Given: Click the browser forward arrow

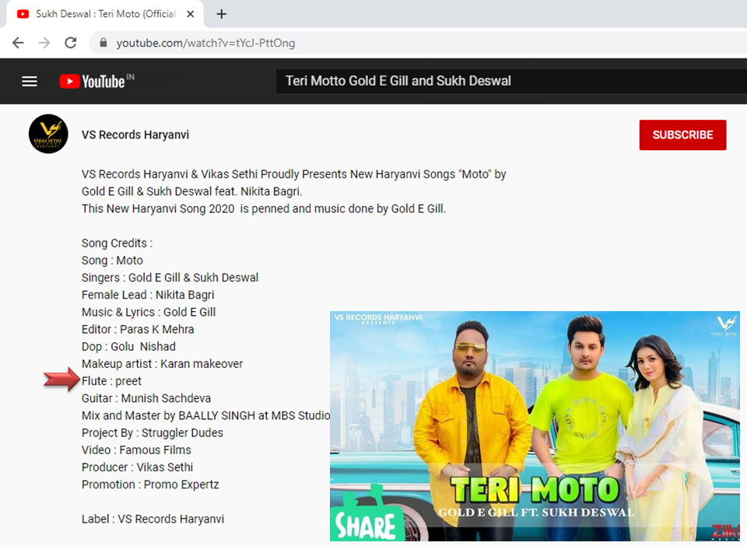Looking at the screenshot, I should (x=44, y=43).
